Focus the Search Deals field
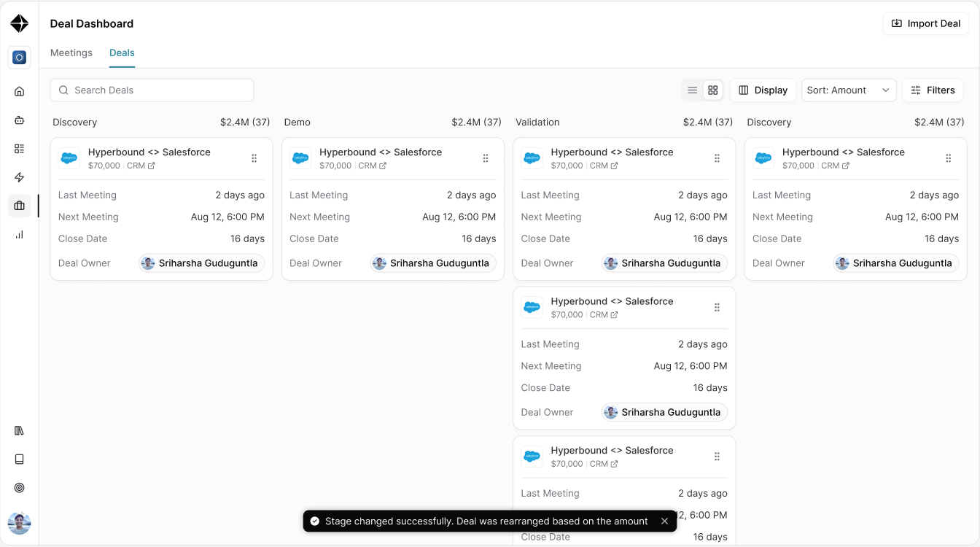This screenshot has width=980, height=547. pyautogui.click(x=152, y=90)
